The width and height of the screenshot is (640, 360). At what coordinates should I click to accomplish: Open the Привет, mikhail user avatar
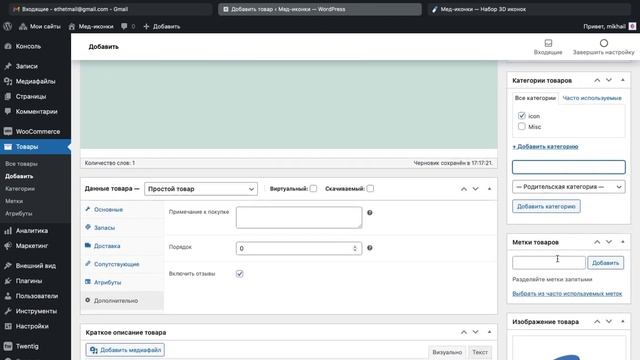point(632,27)
